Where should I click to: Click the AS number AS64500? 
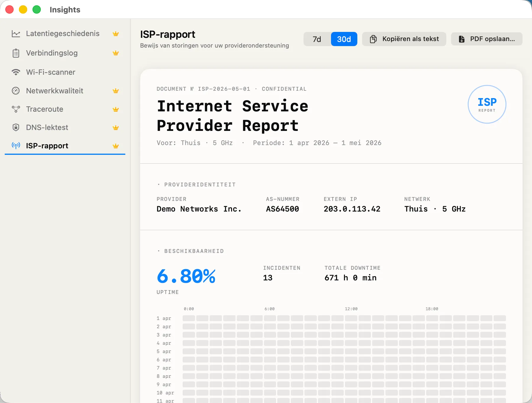[282, 209]
